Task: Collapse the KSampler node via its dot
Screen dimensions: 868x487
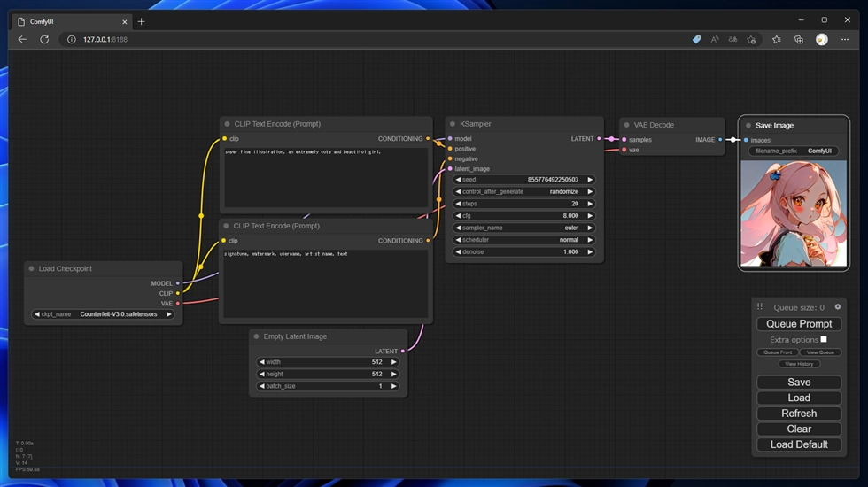Action: coord(453,124)
